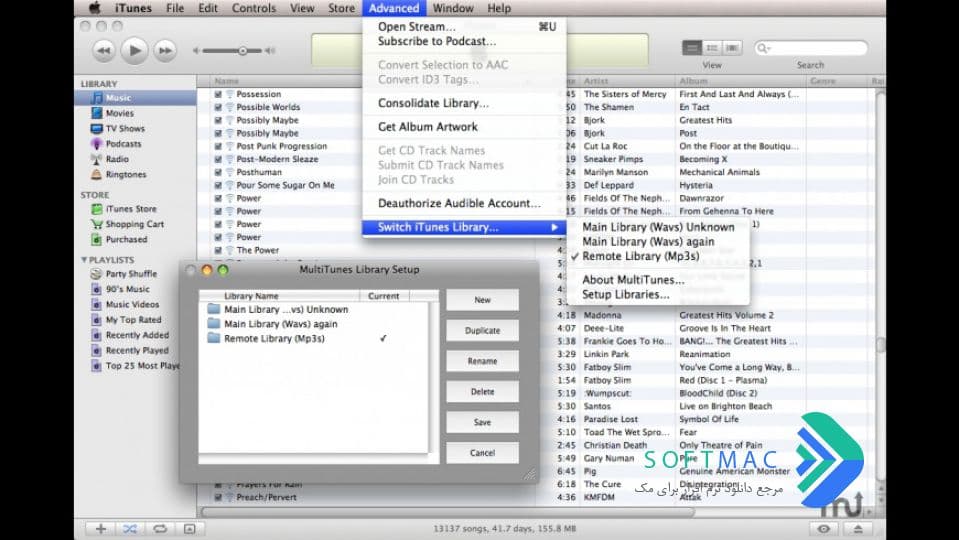Screen dimensions: 959x540
Task: Choose Deauthorize Audible Account menu item
Action: pyautogui.click(x=464, y=203)
